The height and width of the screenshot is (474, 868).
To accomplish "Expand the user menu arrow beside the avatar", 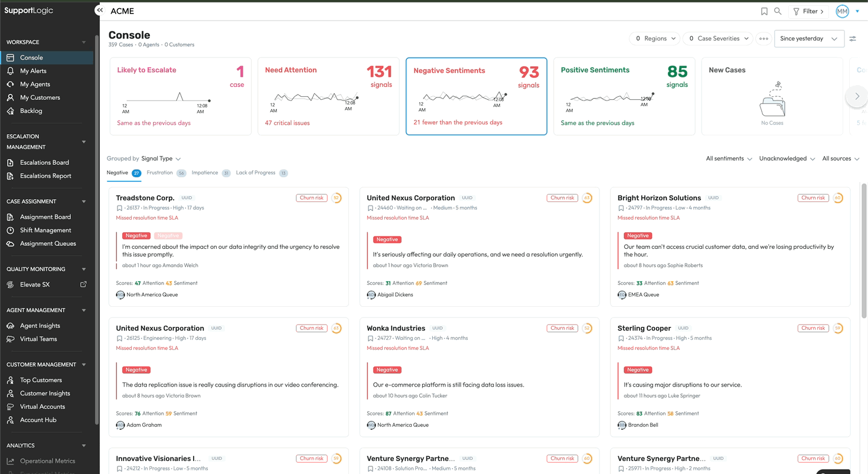I will point(857,11).
